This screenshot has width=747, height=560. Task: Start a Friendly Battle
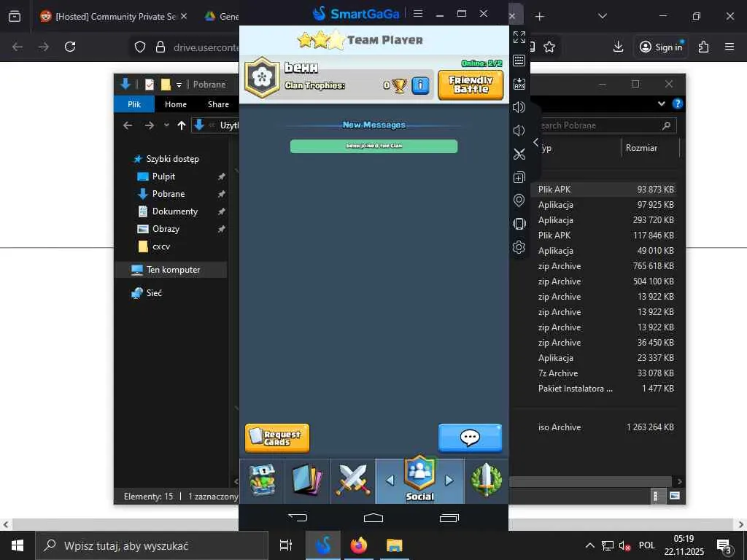(x=471, y=85)
